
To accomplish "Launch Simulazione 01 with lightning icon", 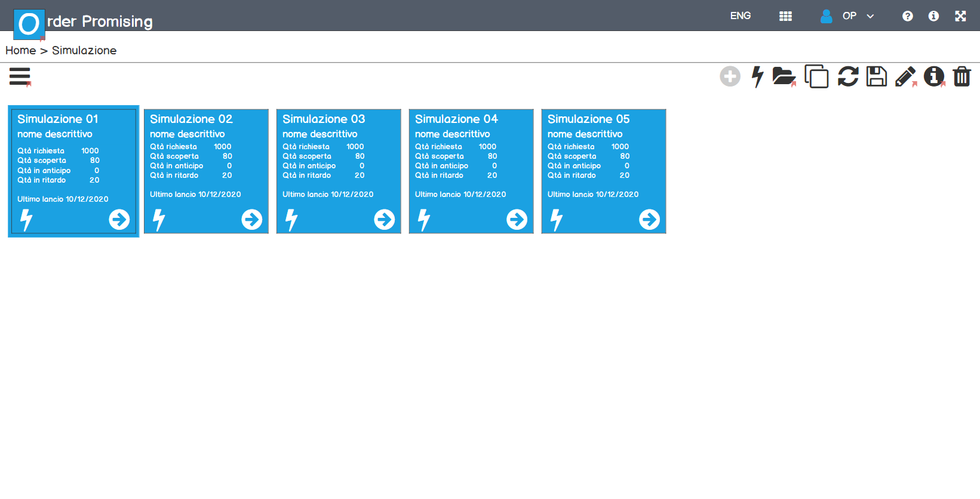I will point(26,220).
